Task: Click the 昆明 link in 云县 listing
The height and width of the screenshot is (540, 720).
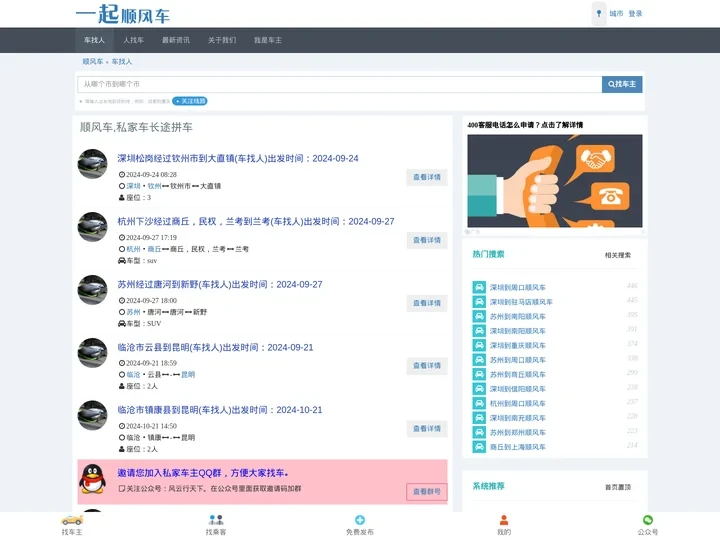Action: [x=188, y=375]
